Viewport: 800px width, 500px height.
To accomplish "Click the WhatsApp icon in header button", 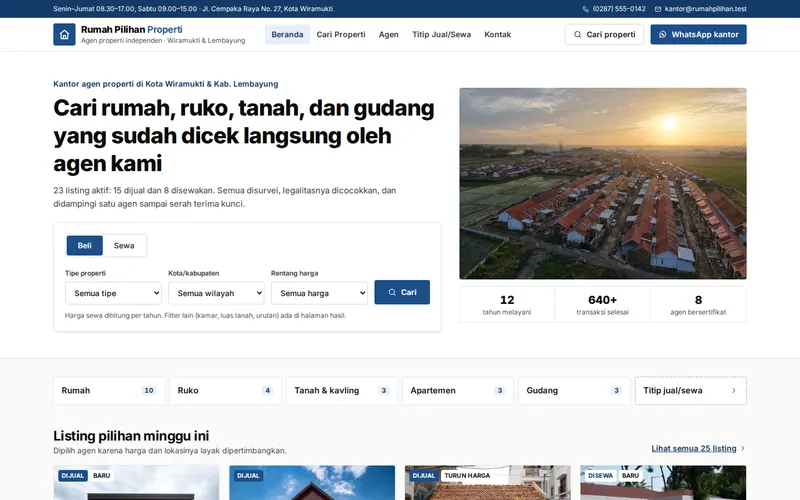I will tap(662, 35).
